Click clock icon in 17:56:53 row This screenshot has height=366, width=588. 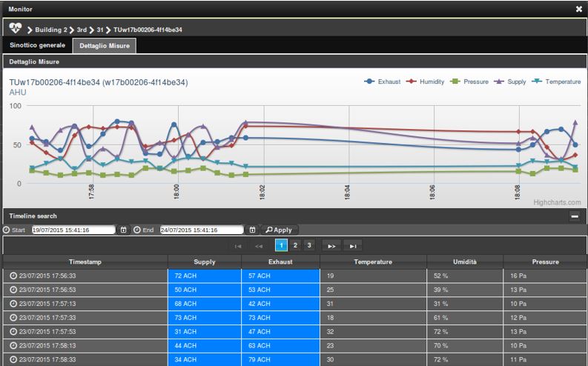(x=13, y=290)
